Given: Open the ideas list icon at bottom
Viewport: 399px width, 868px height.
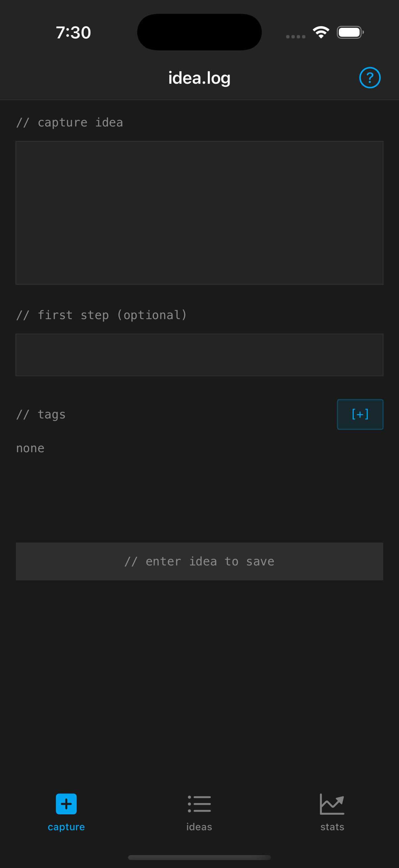Looking at the screenshot, I should (199, 804).
